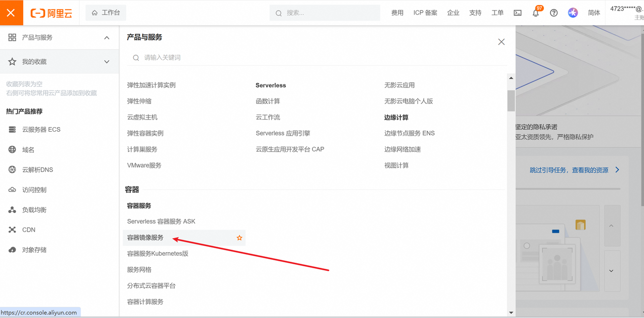Open Serverless 容器服务 ASK
The image size is (644, 318).
click(161, 222)
